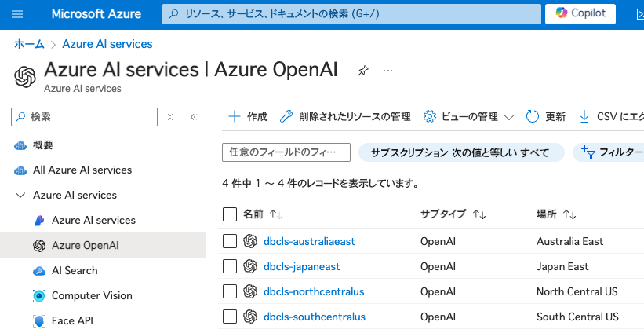Select all rows using header checkbox
Viewport: 644px width, 333px height.
(230, 214)
